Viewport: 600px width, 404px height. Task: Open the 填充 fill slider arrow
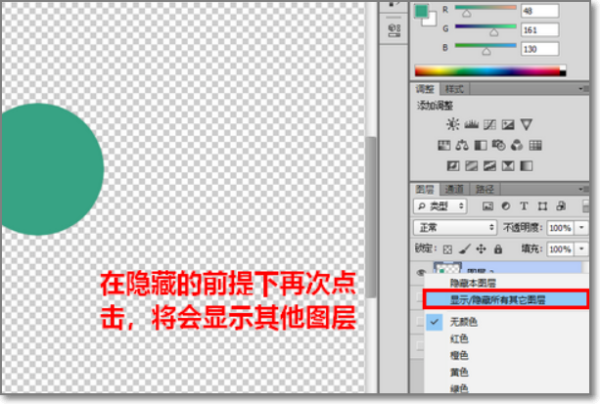click(582, 249)
